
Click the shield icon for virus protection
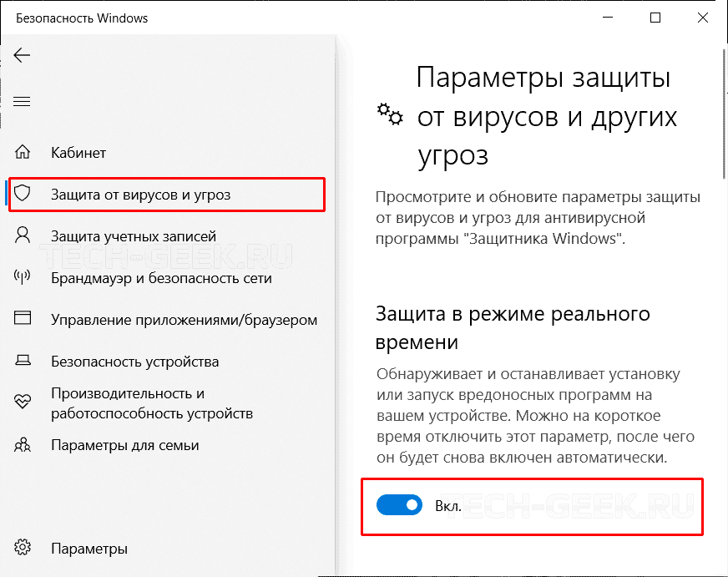(x=23, y=195)
